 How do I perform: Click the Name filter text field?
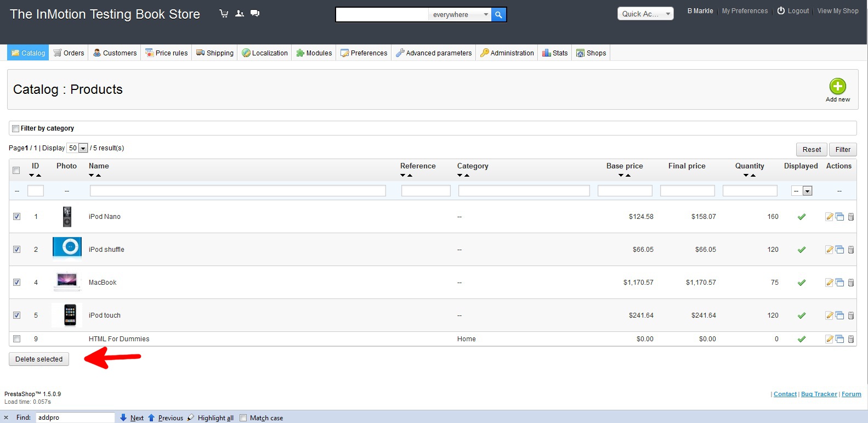[x=237, y=191]
